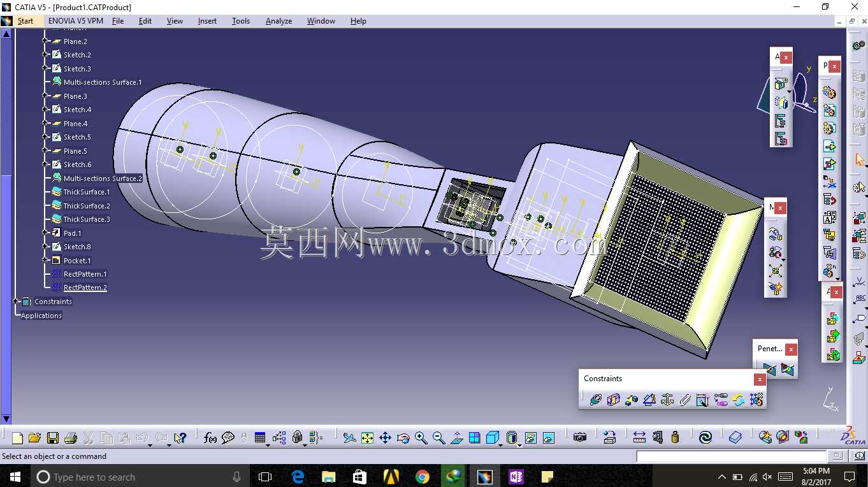Open the Analyze menu
The image size is (868, 487).
[278, 21]
